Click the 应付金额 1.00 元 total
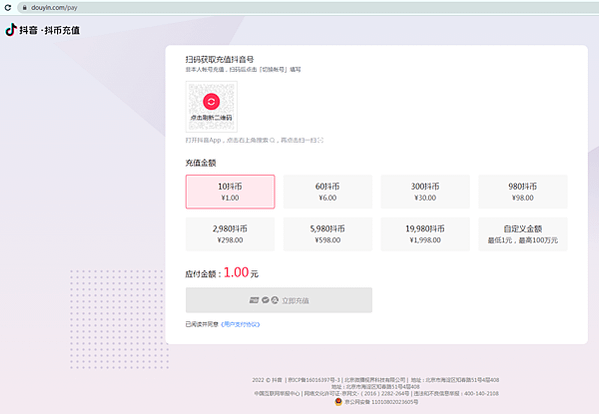 click(222, 273)
